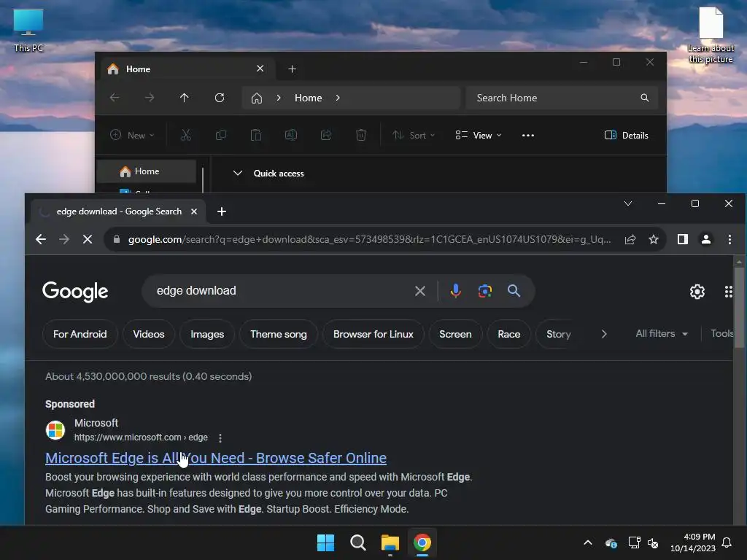The image size is (747, 560).
Task: Open Windows Start menu
Action: click(326, 542)
